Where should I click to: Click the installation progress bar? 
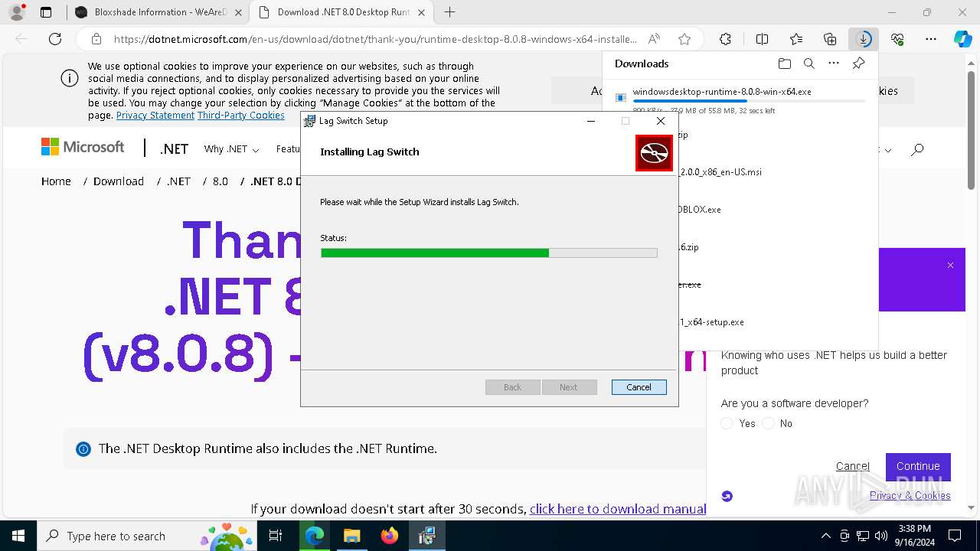click(488, 253)
